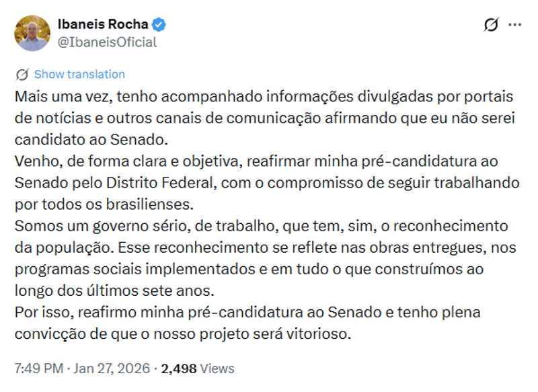Click the phrase 'Distrito Federal' in the post
The width and height of the screenshot is (538, 392).
(147, 183)
